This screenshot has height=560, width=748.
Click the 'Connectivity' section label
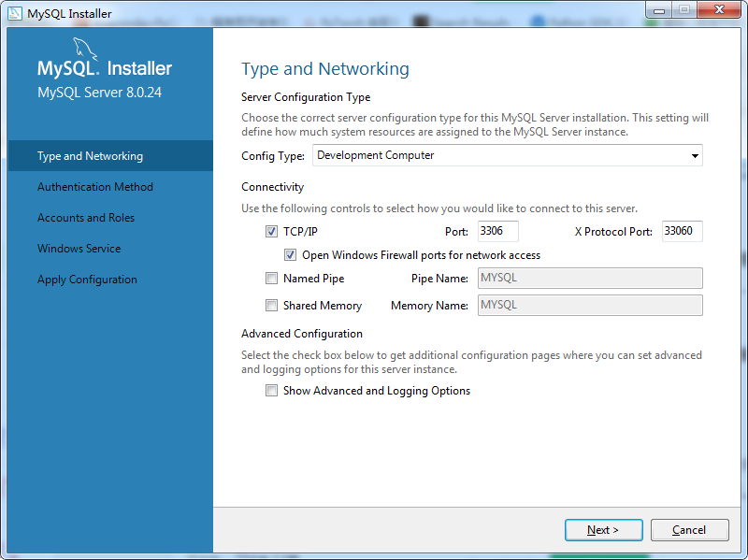(272, 187)
